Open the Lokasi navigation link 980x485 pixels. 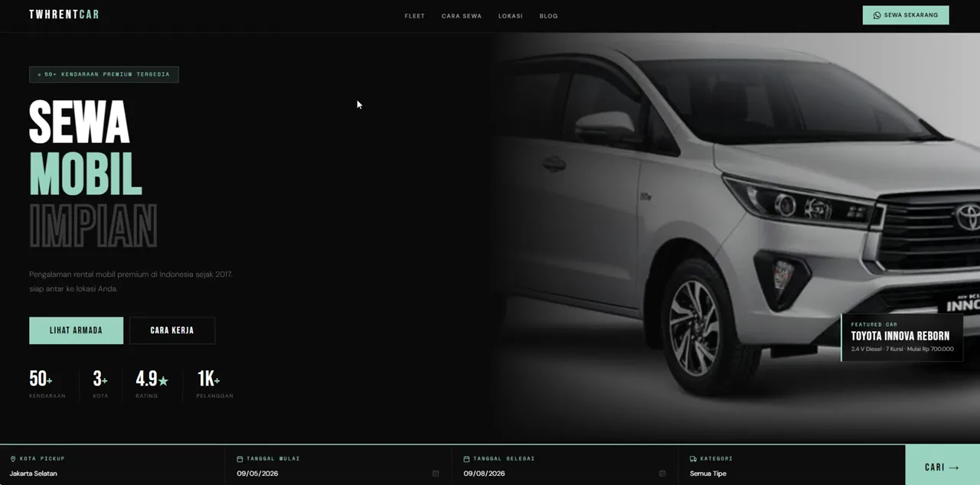tap(511, 16)
